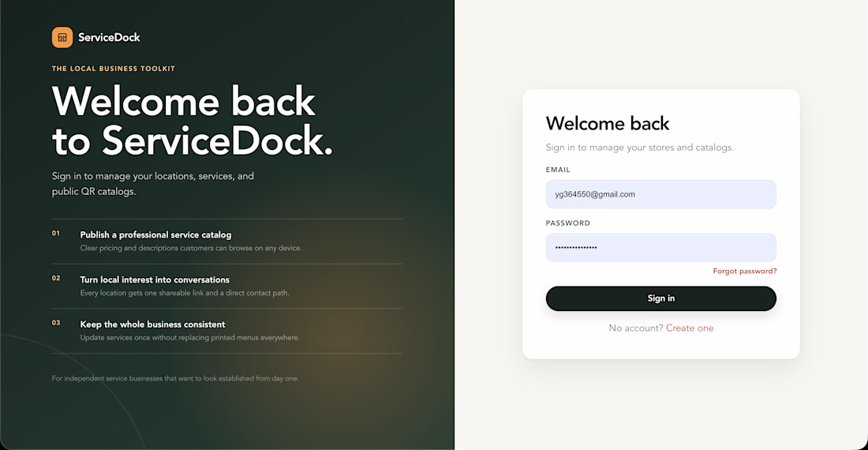The width and height of the screenshot is (868, 450).
Task: Open the Forgot password link
Action: 745,272
